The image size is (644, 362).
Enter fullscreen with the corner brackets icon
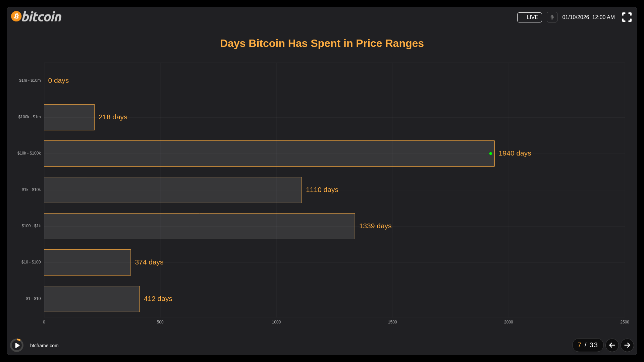click(627, 17)
